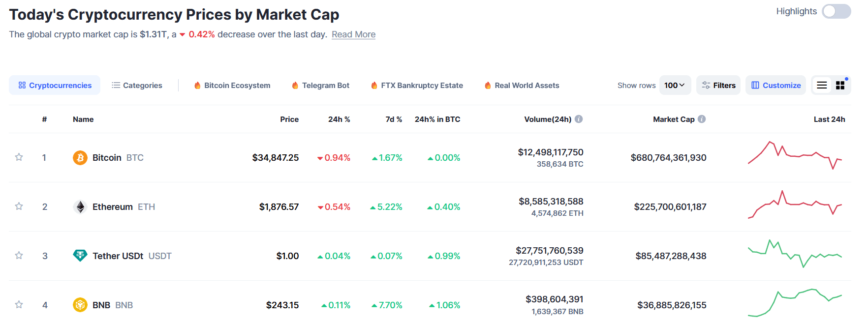The width and height of the screenshot is (868, 322).
Task: Open the Show rows dropdown
Action: (675, 85)
